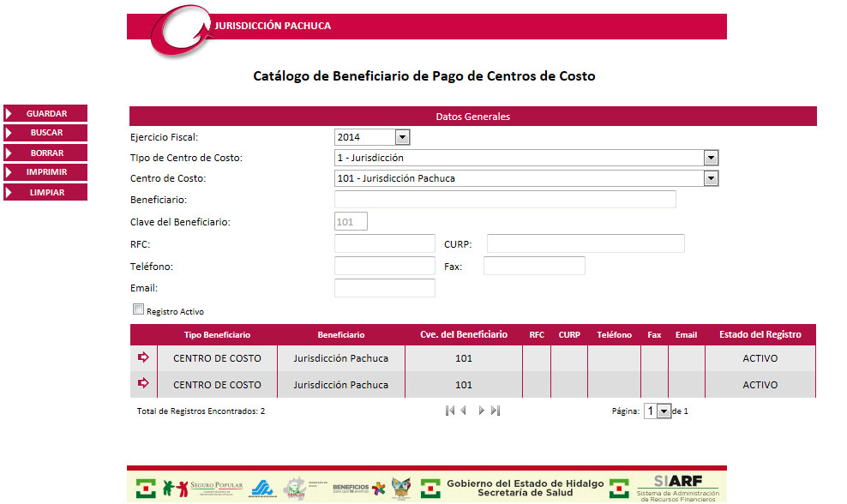Click the GUARDAR button
This screenshot has width=847, height=504.
[45, 113]
